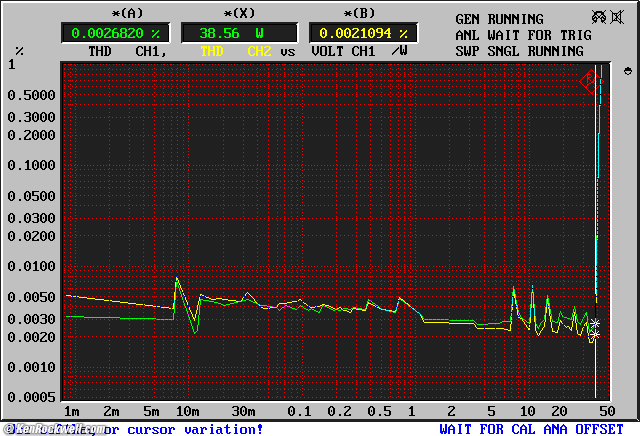Click the small icon above the graph's right edge
Image resolution: width=640 pixels, height=436 pixels.
[x=628, y=71]
